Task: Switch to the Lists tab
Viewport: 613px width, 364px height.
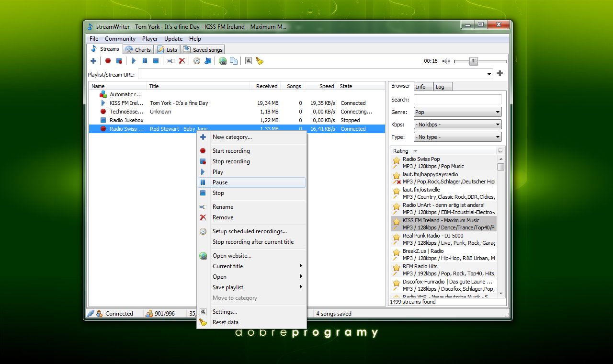Action: coord(167,49)
